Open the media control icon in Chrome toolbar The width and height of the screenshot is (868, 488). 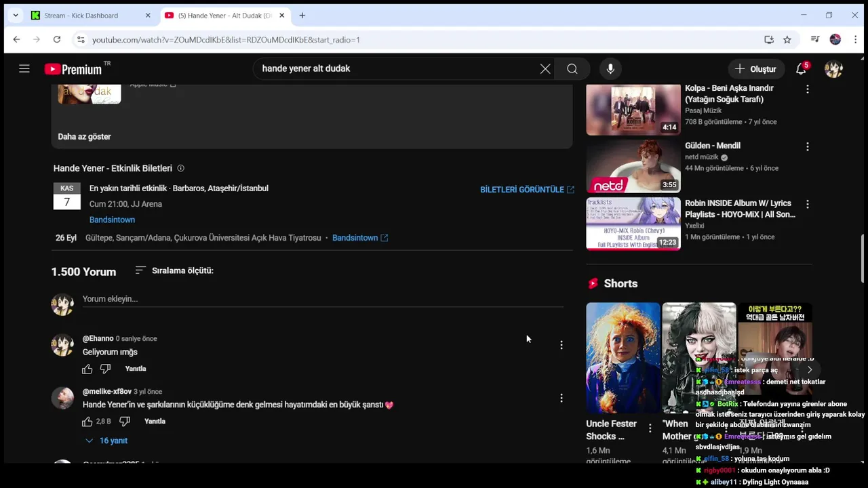pyautogui.click(x=815, y=39)
